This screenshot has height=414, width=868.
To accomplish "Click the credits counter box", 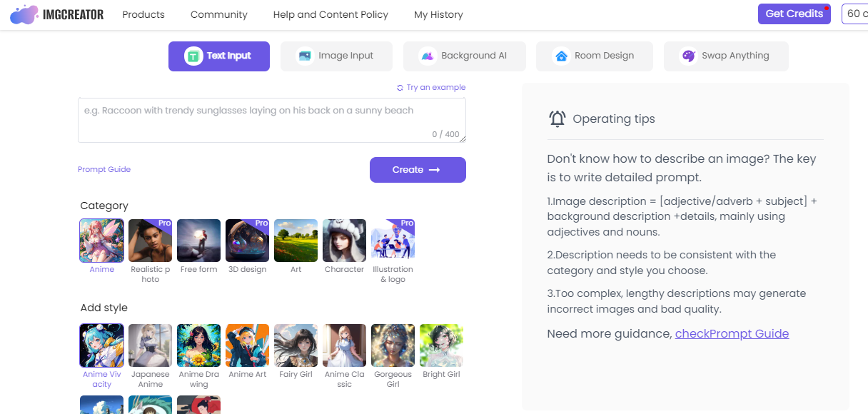I will (x=855, y=14).
